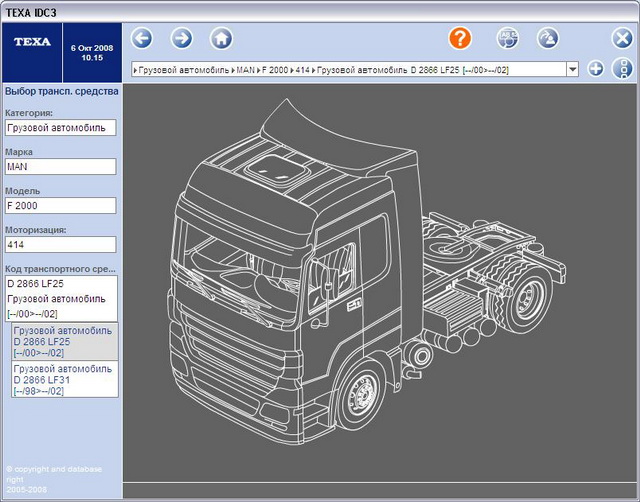Viewport: 640px width, 502px height.
Task: Click the TEXA logo
Action: point(32,42)
